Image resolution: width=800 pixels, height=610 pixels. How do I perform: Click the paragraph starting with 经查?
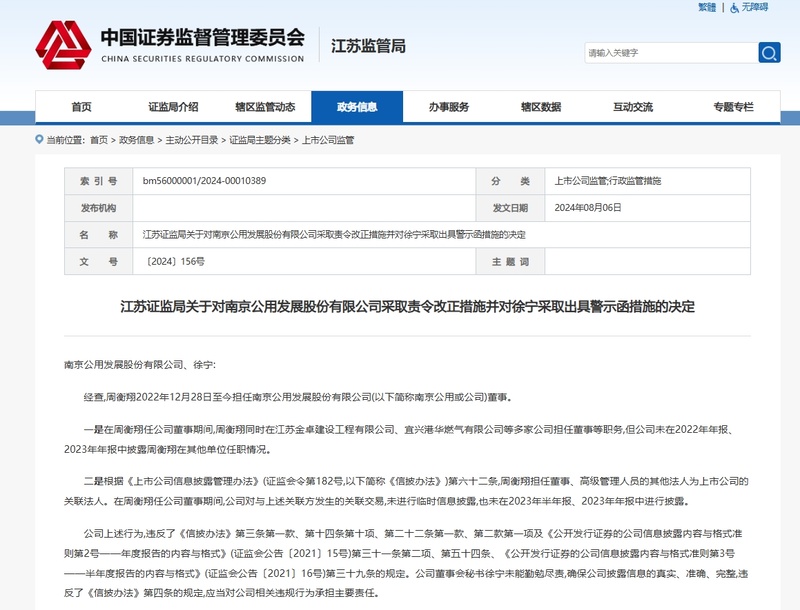pyautogui.click(x=298, y=397)
